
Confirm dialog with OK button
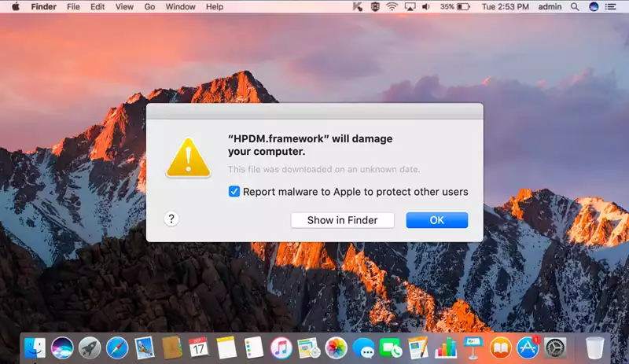[x=437, y=220]
